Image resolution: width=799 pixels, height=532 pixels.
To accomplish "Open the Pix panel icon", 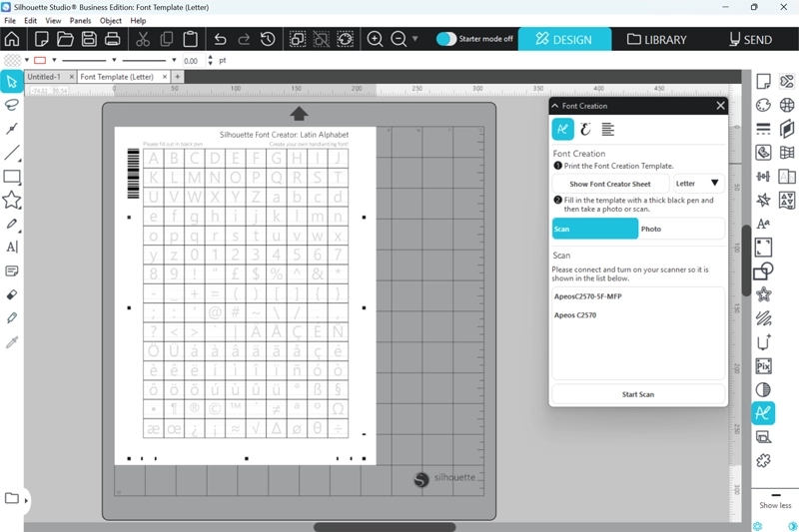I will click(763, 365).
